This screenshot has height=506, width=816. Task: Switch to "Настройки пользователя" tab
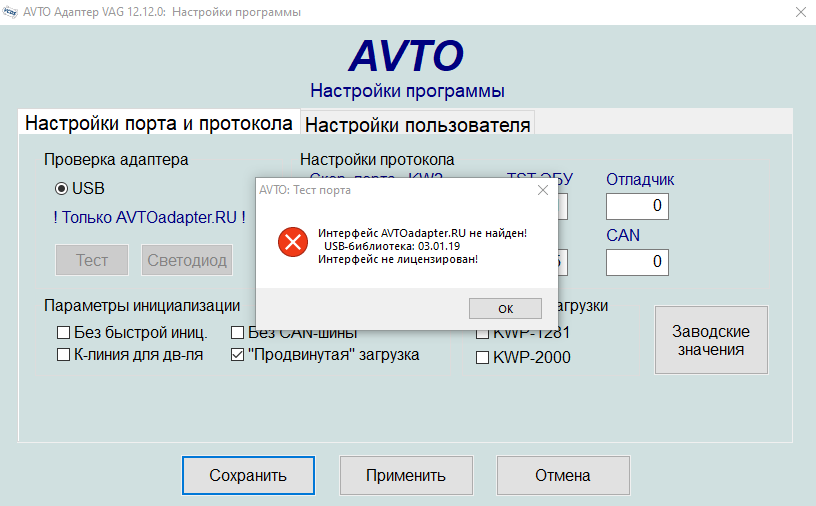(417, 124)
